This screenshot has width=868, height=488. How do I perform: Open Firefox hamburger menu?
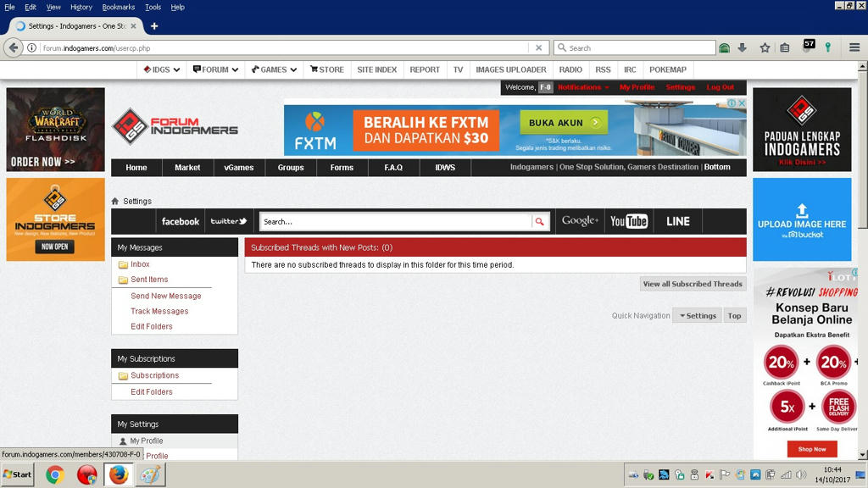pos(854,48)
